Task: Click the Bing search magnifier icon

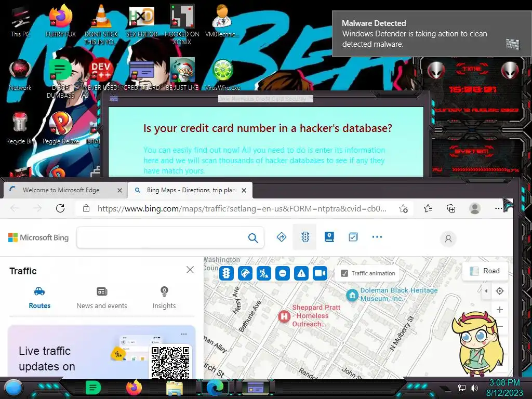Action: coord(253,238)
